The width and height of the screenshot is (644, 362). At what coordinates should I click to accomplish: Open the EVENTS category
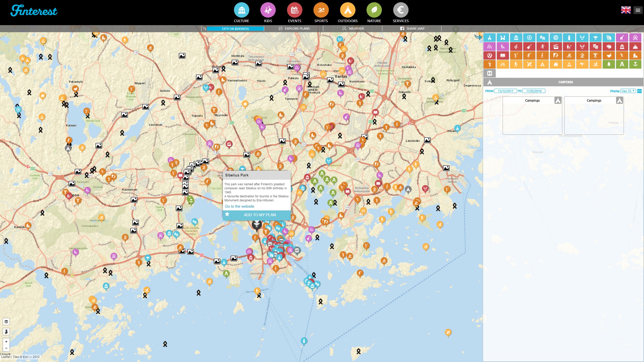[x=295, y=13]
